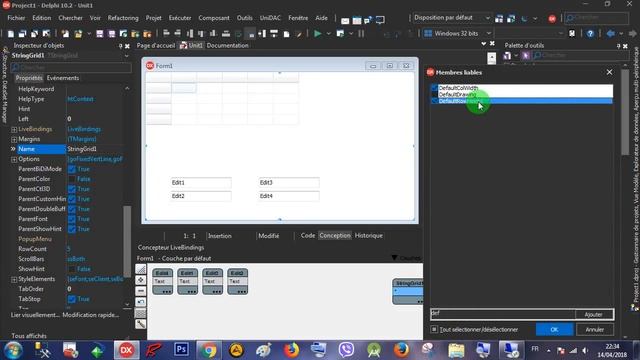Open the UniDAC menu

point(270,18)
